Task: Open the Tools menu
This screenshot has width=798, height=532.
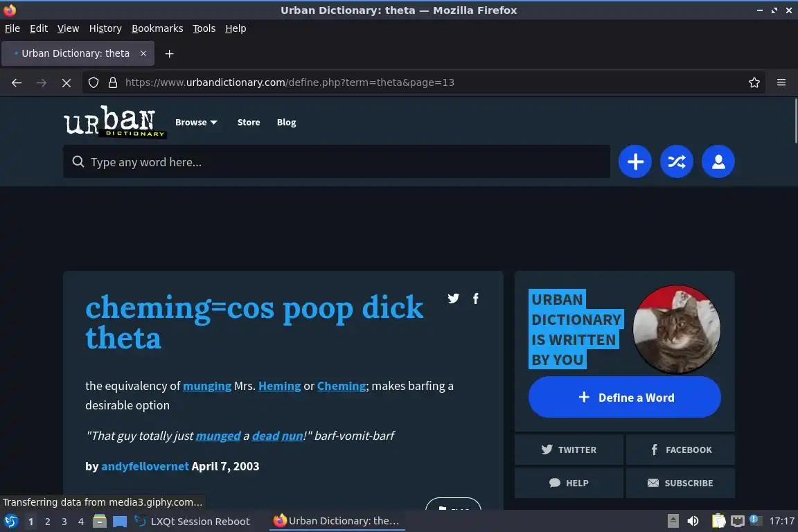Action: [x=204, y=28]
